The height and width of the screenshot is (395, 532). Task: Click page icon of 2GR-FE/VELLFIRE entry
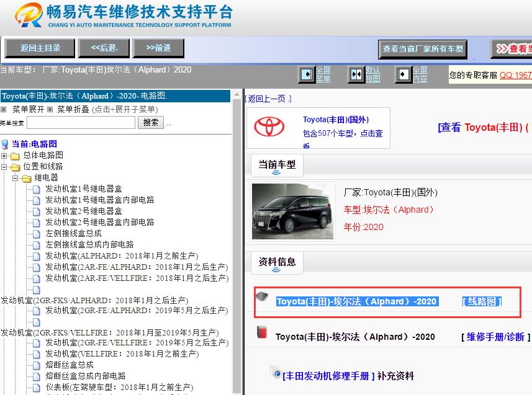point(36,344)
